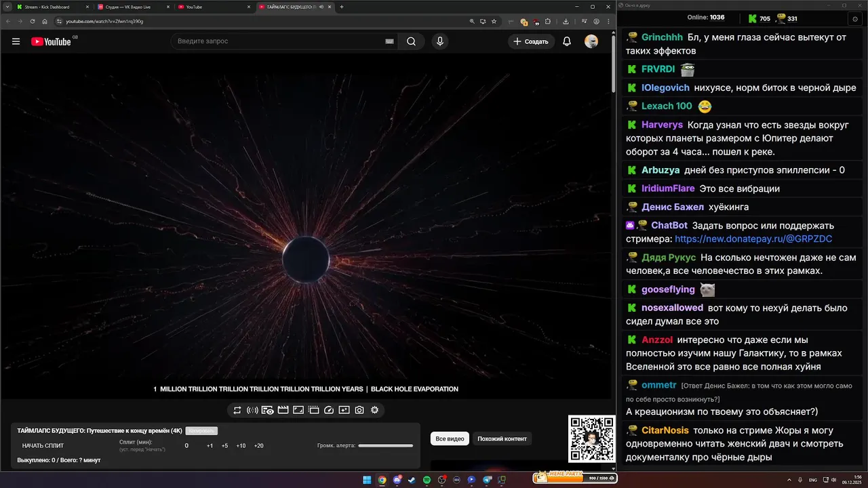Click Online: 1036 counter in chat window
Viewport: 868px width, 488px height.
(x=706, y=18)
